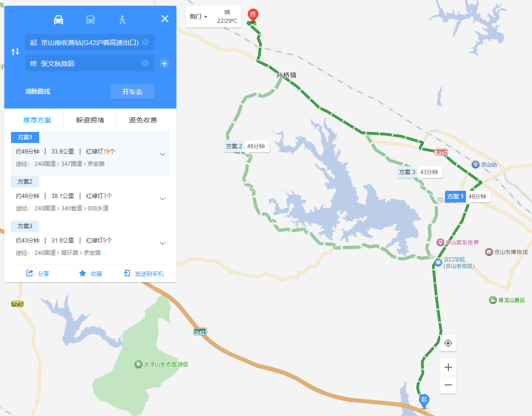Open the 荆门 city dropdown
532x416 pixels.
point(198,17)
